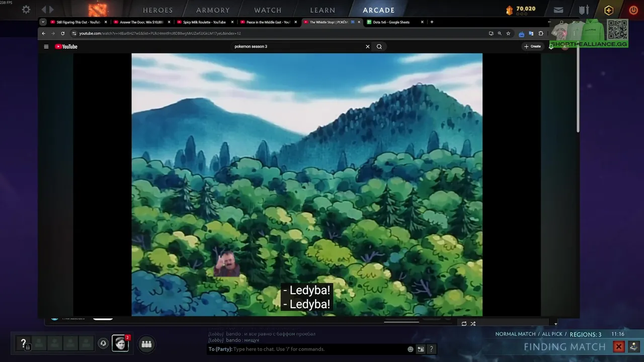The width and height of the screenshot is (644, 362).
Task: Click the Dota back arrow
Action: coord(44,10)
